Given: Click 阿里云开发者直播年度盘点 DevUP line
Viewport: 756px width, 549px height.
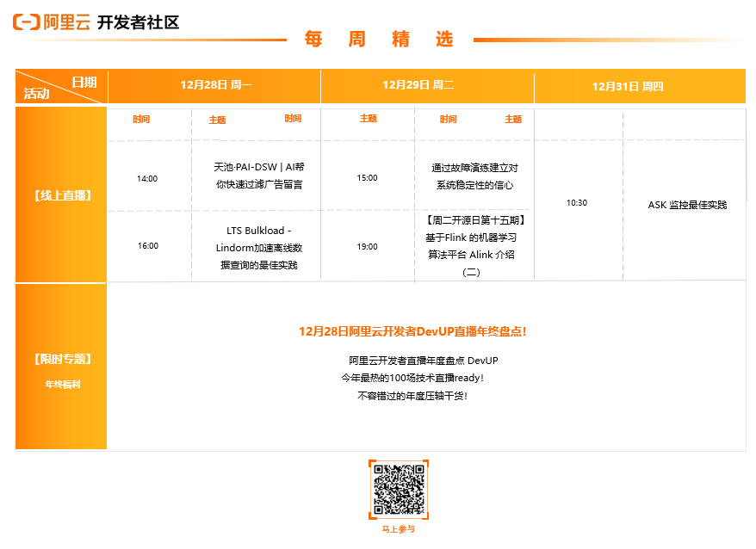Looking at the screenshot, I should pos(424,361).
